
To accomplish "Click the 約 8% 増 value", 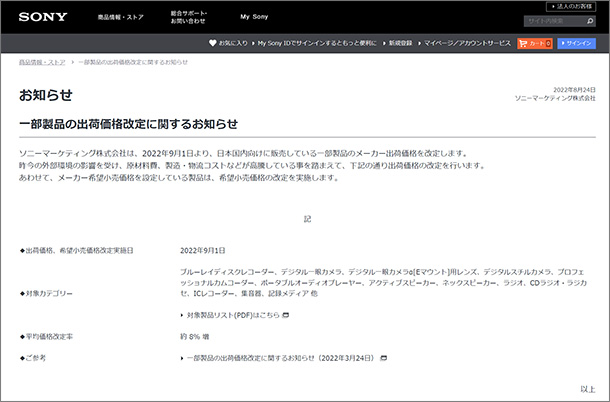I will click(195, 337).
